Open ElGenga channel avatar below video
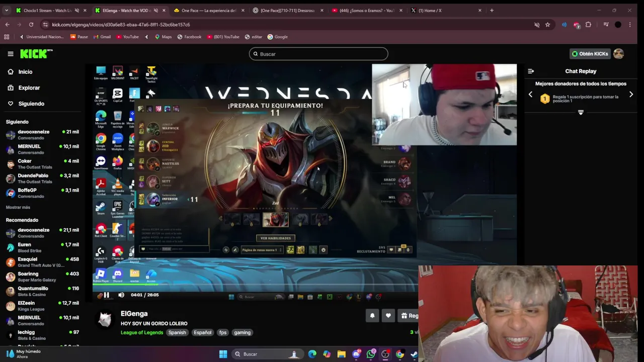Screen dimensions: 644x362 pos(105,319)
